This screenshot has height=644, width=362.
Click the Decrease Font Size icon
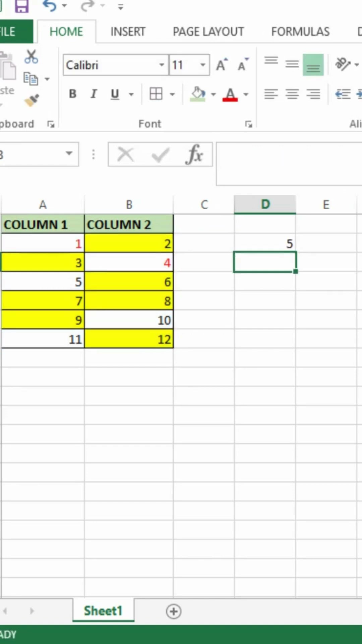243,65
